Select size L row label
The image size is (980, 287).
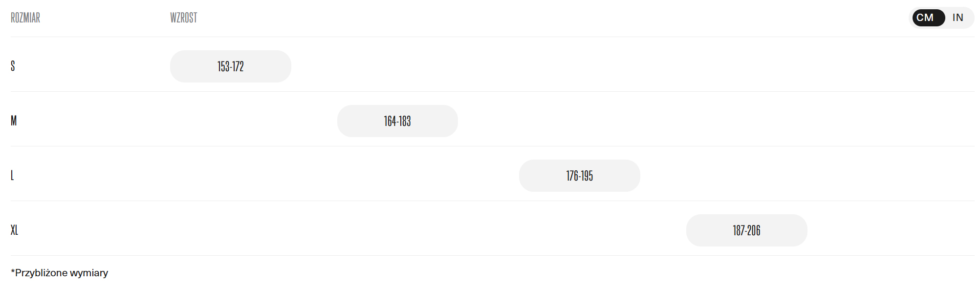click(12, 175)
